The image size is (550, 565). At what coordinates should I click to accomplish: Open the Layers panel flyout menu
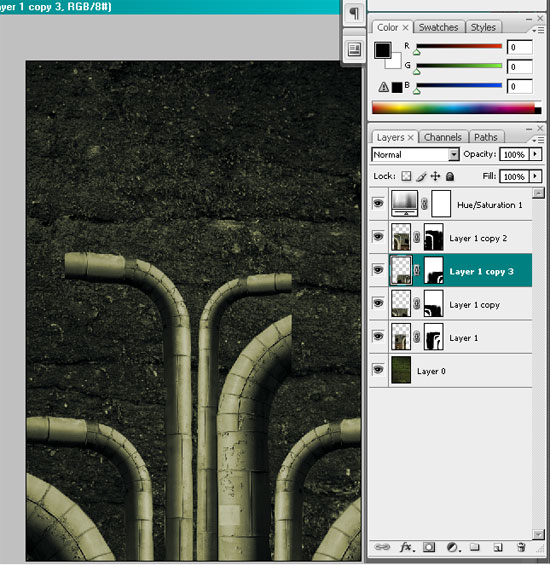pos(538,140)
